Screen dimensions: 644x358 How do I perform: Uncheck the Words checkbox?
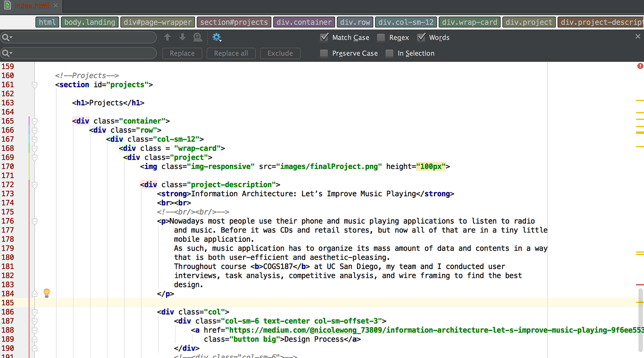pyautogui.click(x=421, y=37)
